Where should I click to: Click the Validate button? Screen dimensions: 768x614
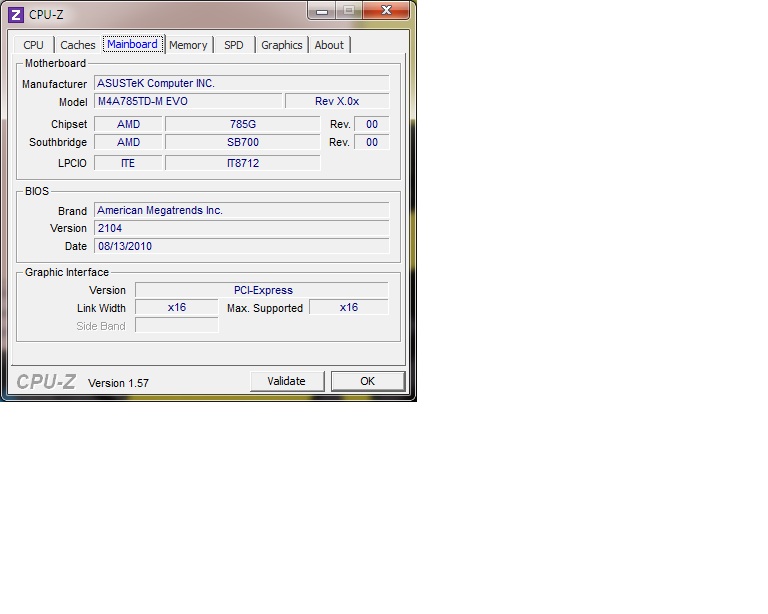point(287,381)
